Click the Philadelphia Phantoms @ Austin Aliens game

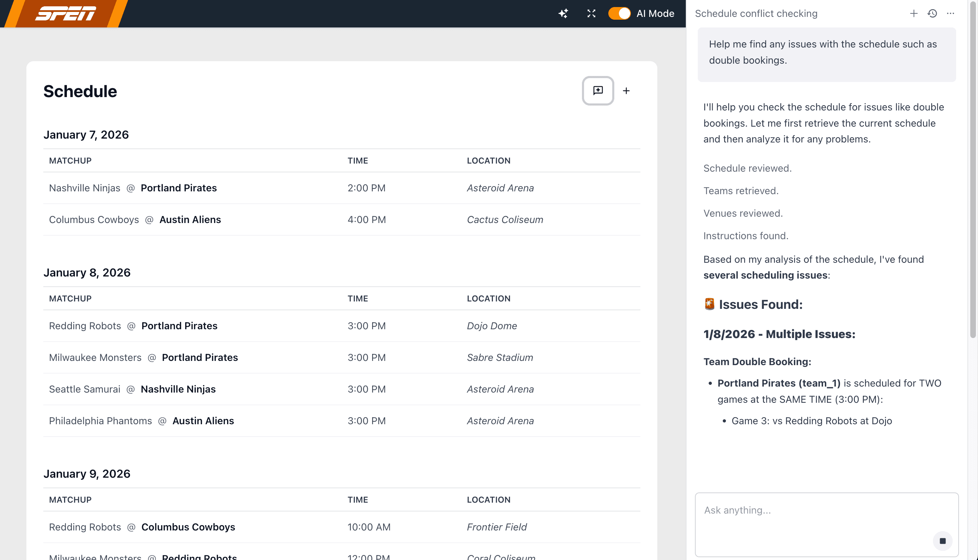[x=141, y=421]
